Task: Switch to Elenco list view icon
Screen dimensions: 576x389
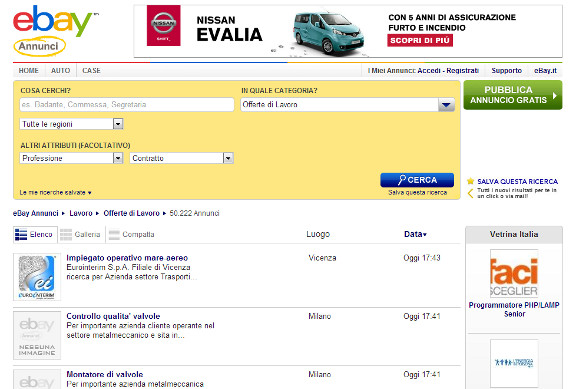Action: click(x=21, y=234)
